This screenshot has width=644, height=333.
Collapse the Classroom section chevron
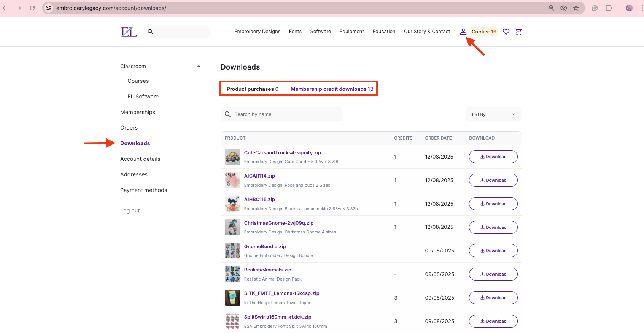point(199,66)
